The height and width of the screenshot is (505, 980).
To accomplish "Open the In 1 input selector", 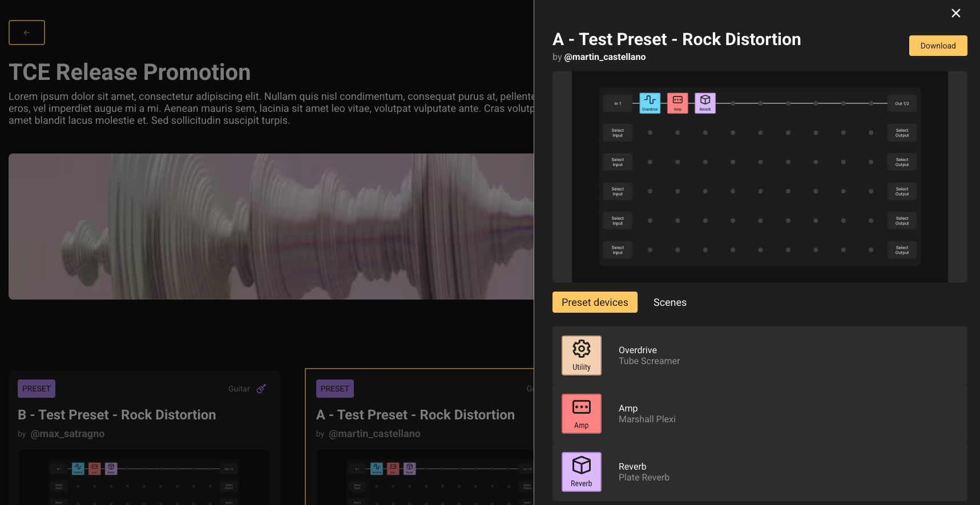I will (x=617, y=103).
